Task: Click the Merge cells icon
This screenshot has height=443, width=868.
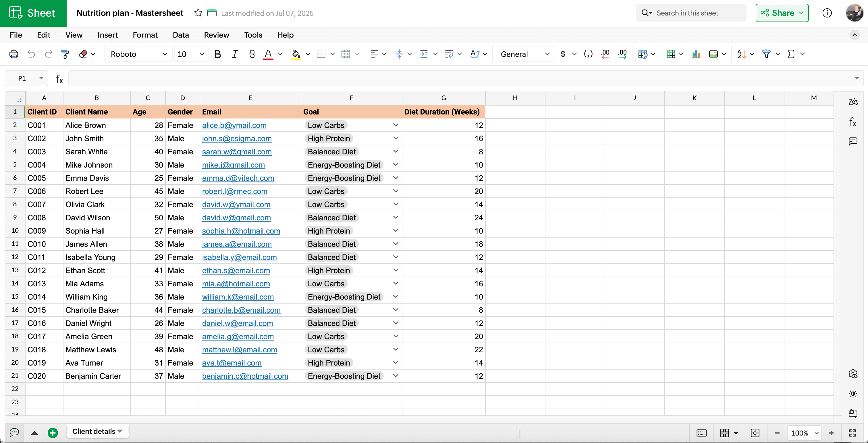Action: point(346,54)
